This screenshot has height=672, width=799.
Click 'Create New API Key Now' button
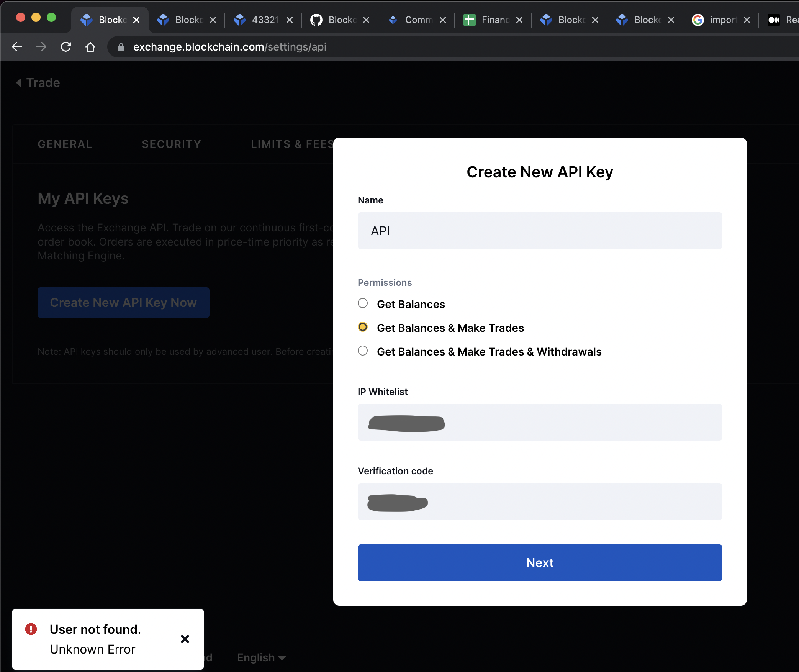123,303
